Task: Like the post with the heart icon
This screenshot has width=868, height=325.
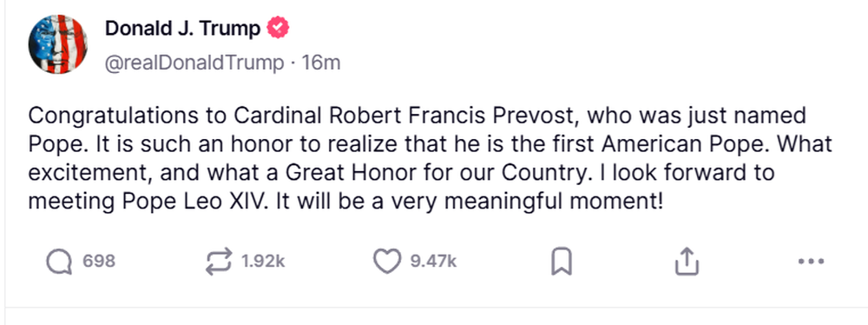Action: tap(387, 262)
